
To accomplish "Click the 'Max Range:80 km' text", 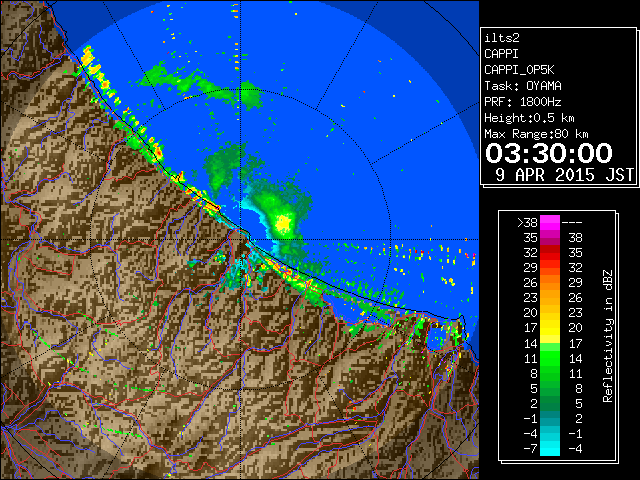I will pos(536,134).
